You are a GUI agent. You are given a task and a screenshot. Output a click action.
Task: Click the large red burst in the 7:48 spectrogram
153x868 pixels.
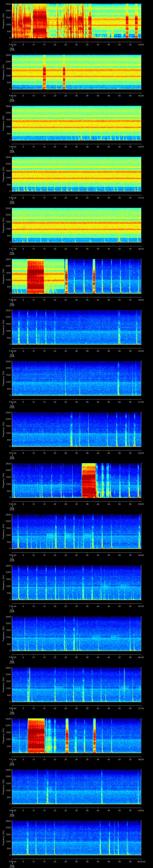click(x=36, y=277)
